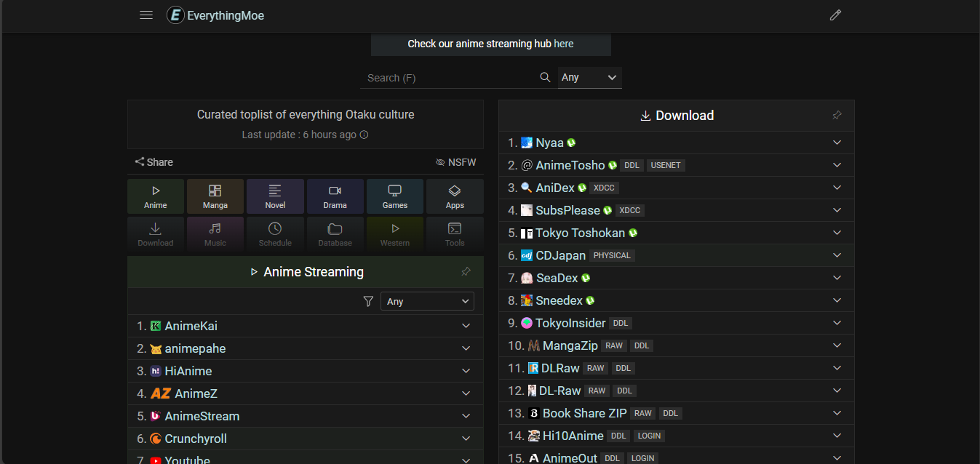Open the Tokyo Toshokan link
Viewport: 980px width, 464px height.
coord(580,233)
